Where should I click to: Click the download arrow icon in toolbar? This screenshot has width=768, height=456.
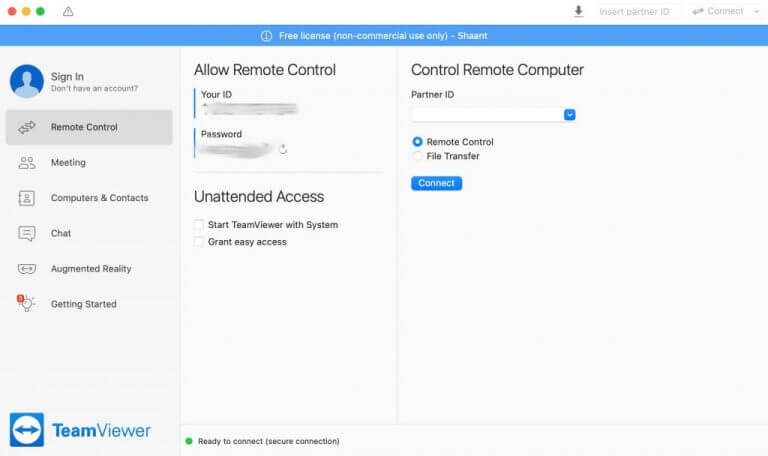(x=578, y=11)
